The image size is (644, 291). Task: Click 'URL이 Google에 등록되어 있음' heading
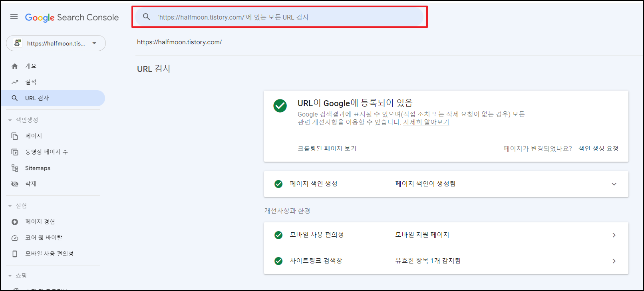(x=355, y=103)
